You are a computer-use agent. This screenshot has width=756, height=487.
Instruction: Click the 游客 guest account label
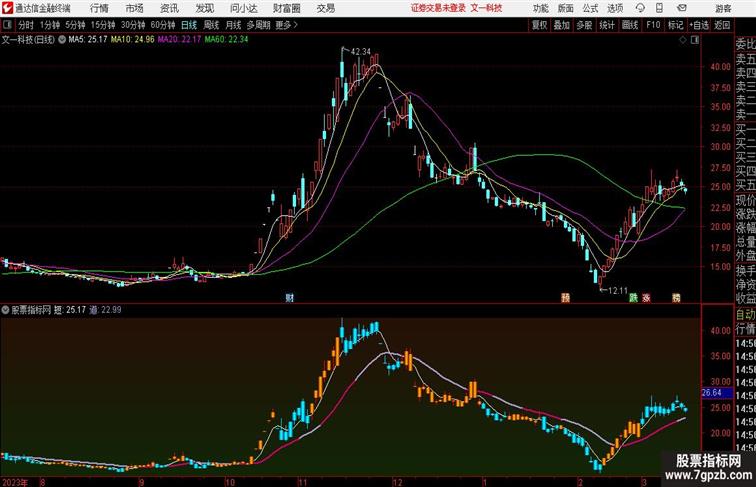(x=723, y=8)
